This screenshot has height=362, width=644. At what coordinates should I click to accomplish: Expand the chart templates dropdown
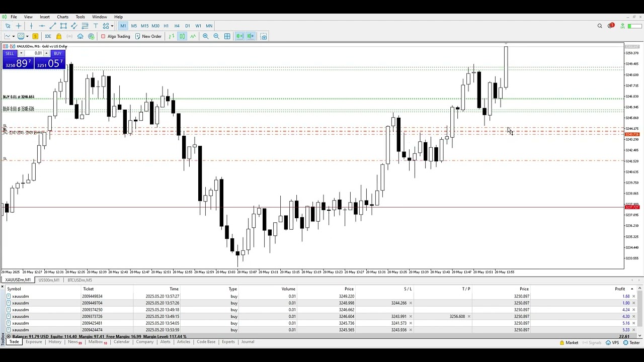(27, 36)
